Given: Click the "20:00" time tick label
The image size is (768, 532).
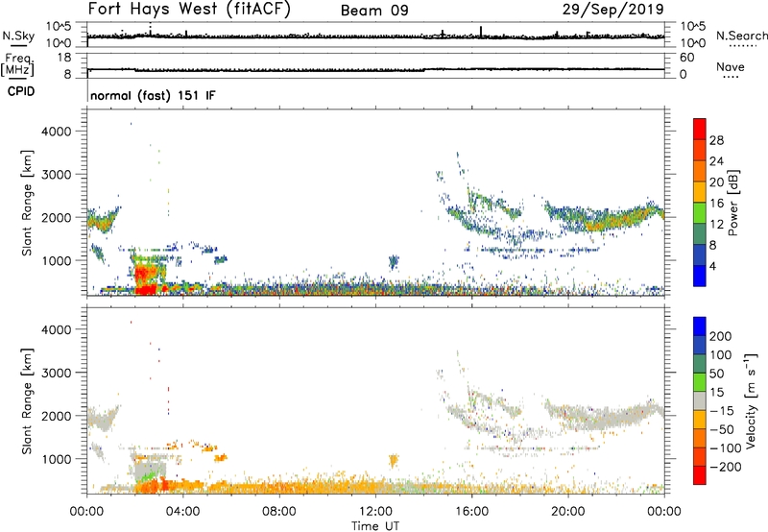Looking at the screenshot, I should coord(567,512).
